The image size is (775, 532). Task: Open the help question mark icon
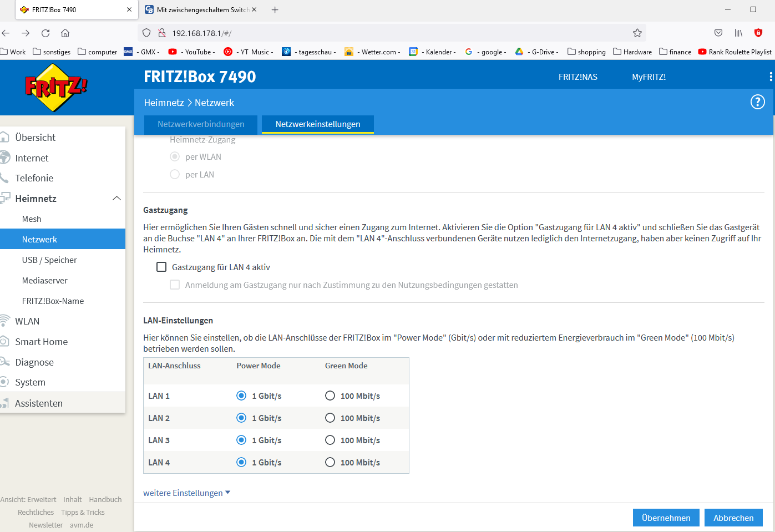click(757, 102)
